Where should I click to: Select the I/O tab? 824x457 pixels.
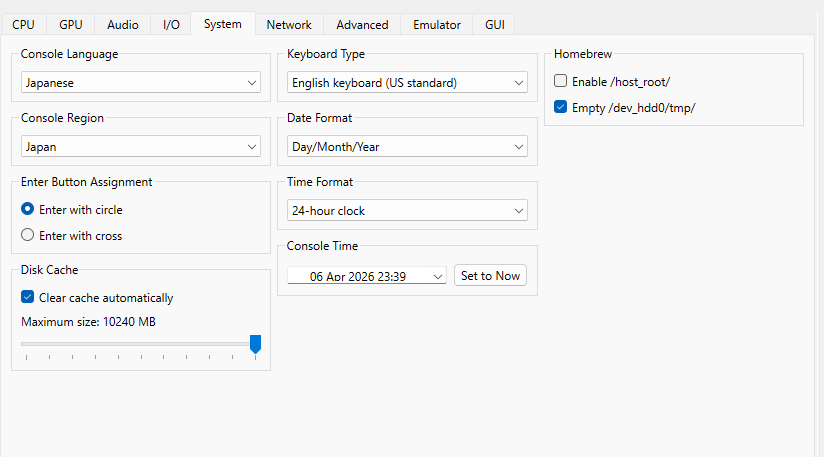171,24
